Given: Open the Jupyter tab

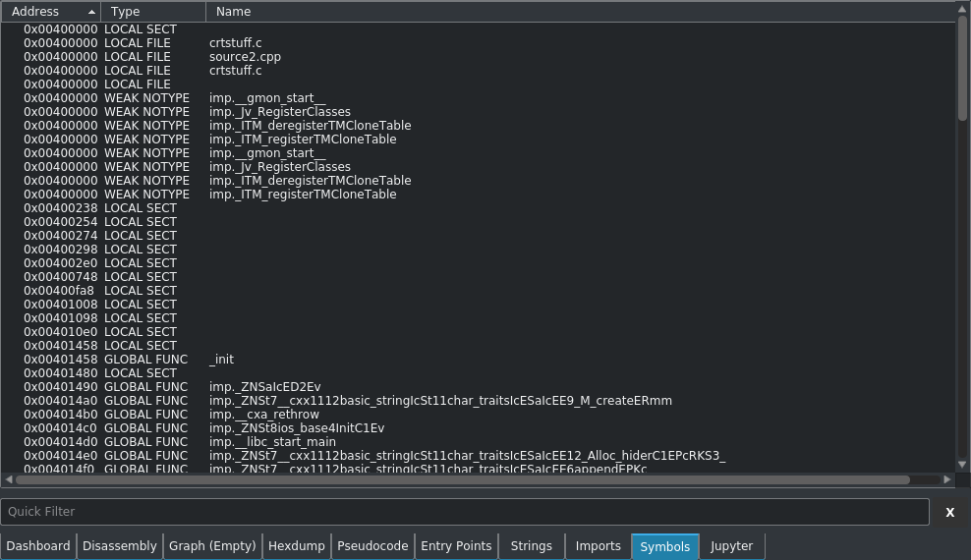Looking at the screenshot, I should [x=732, y=546].
